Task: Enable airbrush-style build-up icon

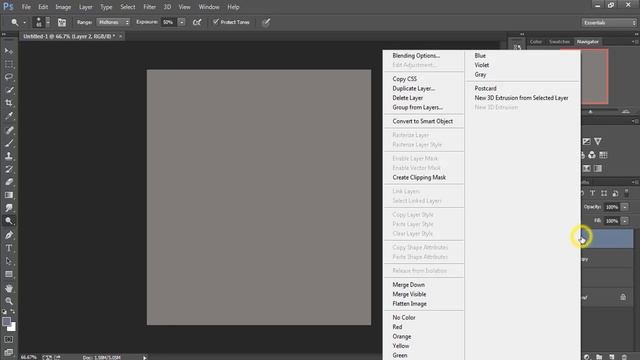Action: [197, 22]
